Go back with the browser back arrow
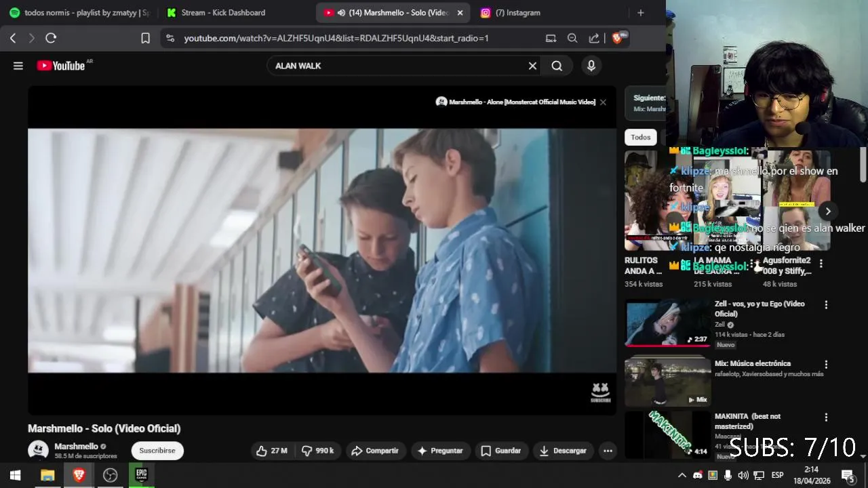This screenshot has height=488, width=868. click(x=13, y=38)
